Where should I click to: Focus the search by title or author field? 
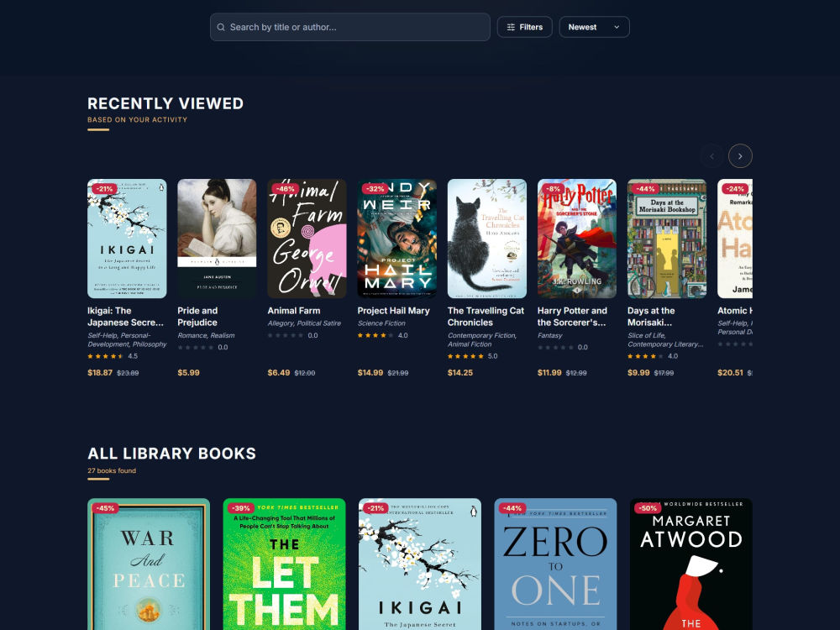coord(349,28)
